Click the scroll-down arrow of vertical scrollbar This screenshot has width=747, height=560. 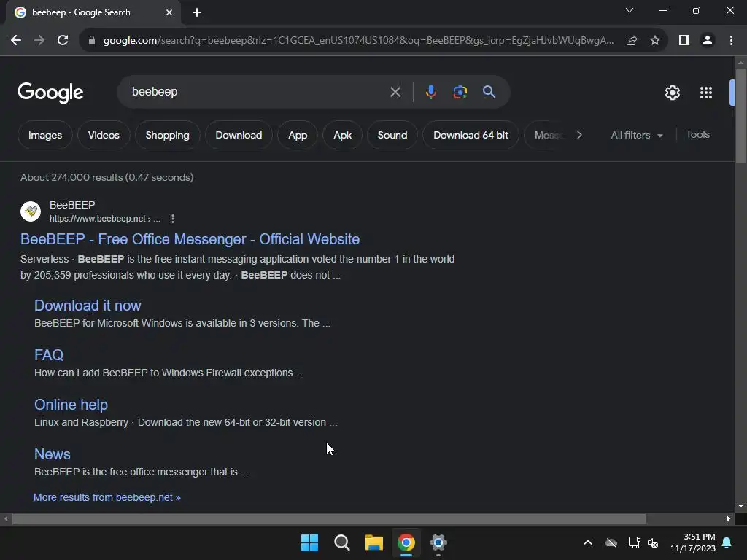740,506
